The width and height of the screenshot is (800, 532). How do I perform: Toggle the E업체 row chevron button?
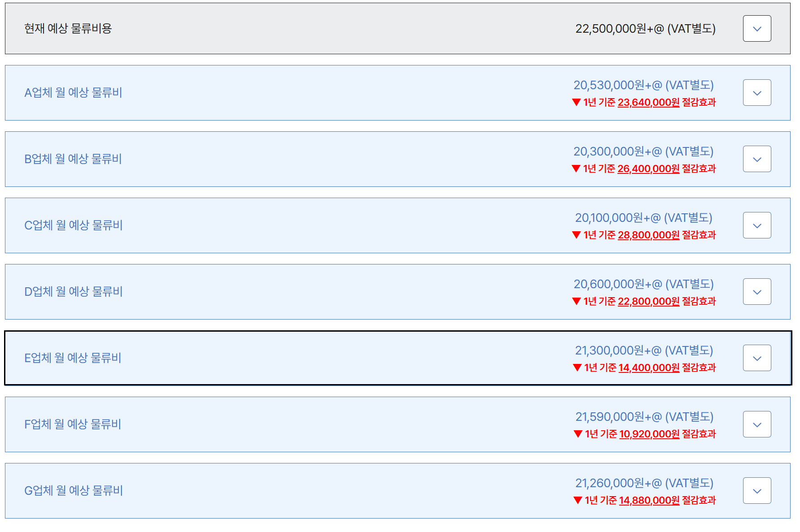pyautogui.click(x=757, y=358)
